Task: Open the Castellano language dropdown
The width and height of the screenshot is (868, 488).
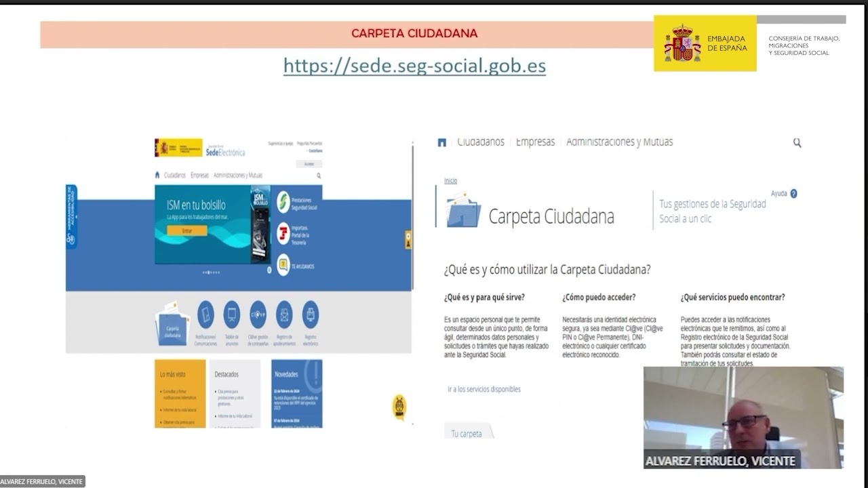Action: pos(314,150)
